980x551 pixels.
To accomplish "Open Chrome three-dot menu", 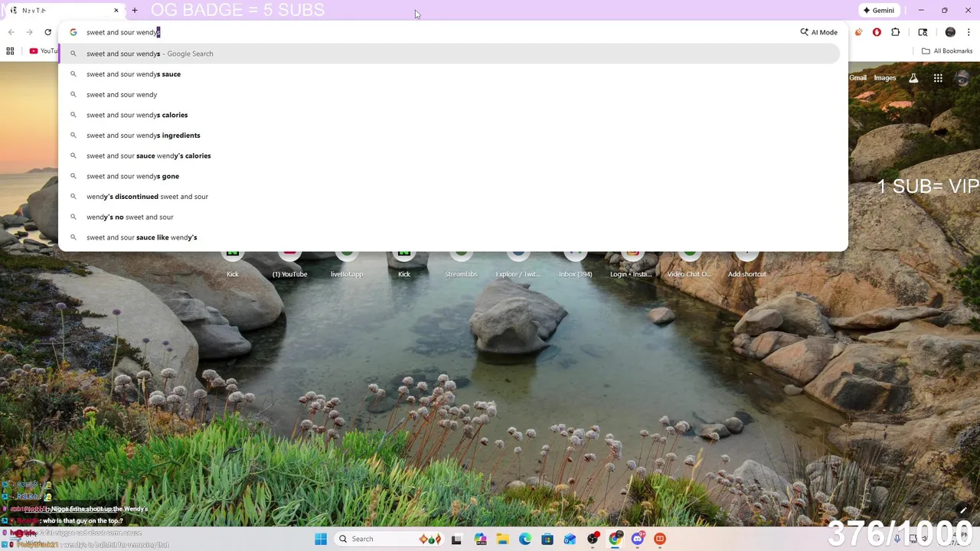I will point(969,32).
